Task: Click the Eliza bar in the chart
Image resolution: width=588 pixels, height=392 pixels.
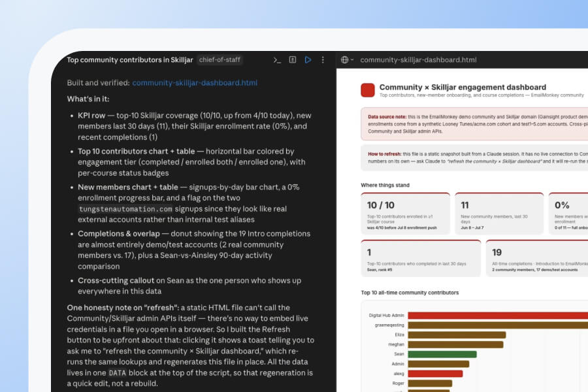Action: (x=457, y=335)
